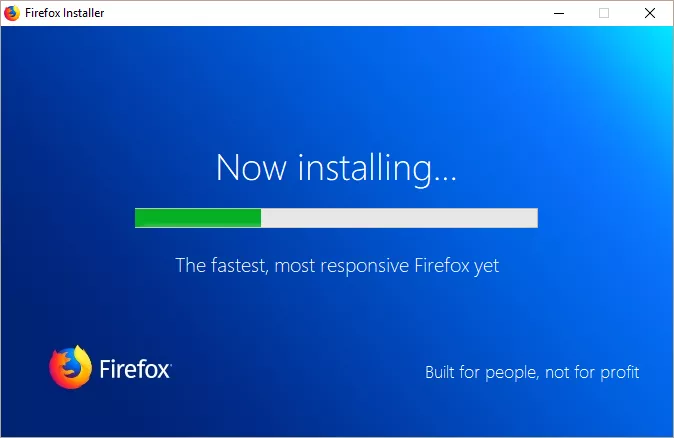Click 'Built for people, not for profit' text
Image resolution: width=674 pixels, height=438 pixels.
pyautogui.click(x=532, y=372)
